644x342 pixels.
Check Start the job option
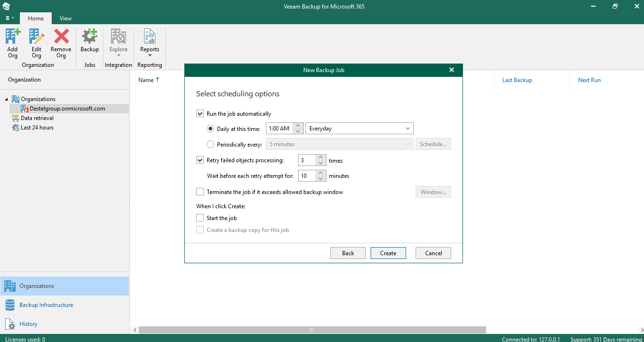click(200, 218)
